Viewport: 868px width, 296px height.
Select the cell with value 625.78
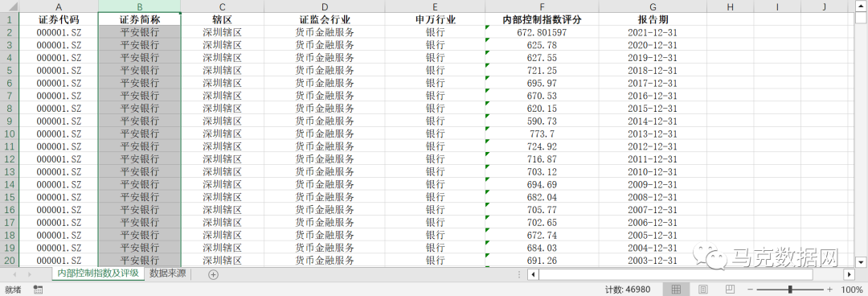(x=542, y=45)
